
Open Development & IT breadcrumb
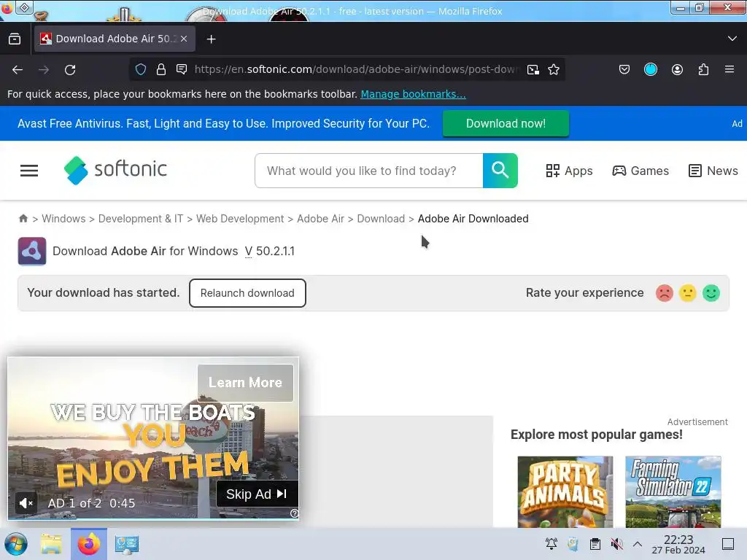tap(141, 219)
